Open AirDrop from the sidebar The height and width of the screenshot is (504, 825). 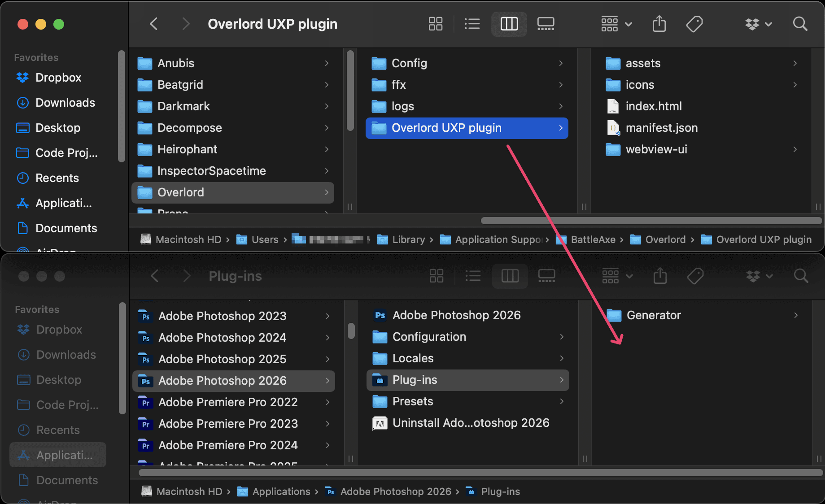coord(57,249)
